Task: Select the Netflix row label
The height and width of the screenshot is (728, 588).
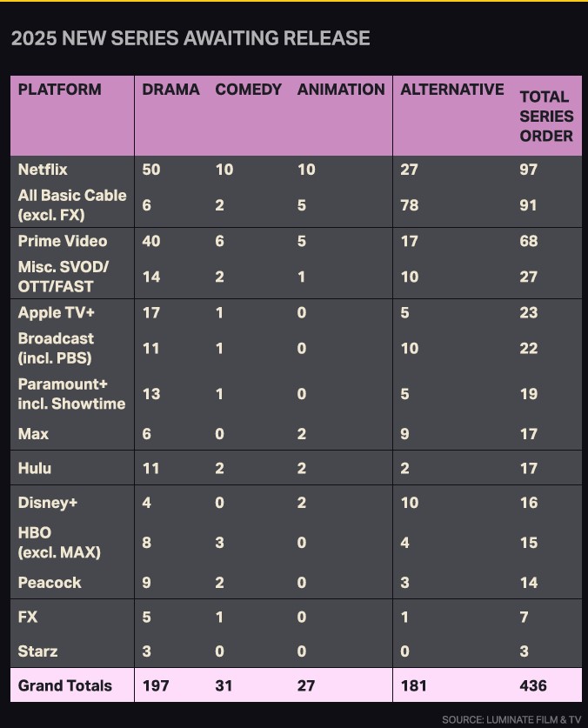Action: 43,170
